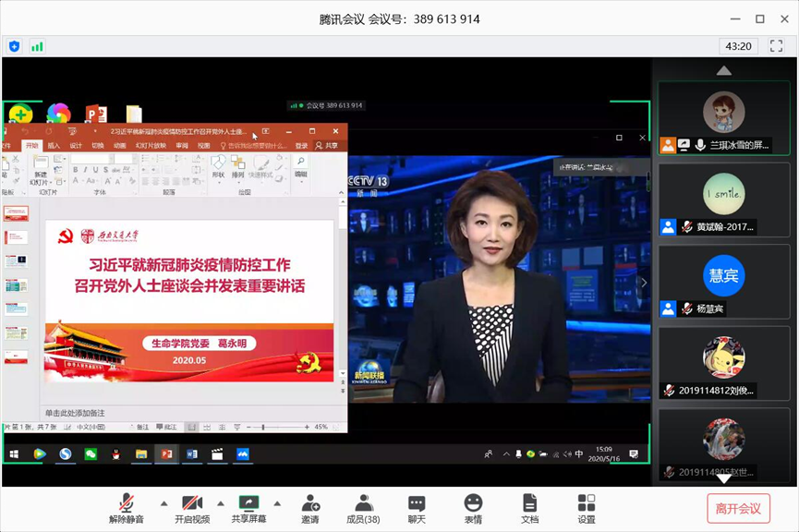The image size is (799, 532).
Task: Click the blue shield security icon
Action: (15, 46)
